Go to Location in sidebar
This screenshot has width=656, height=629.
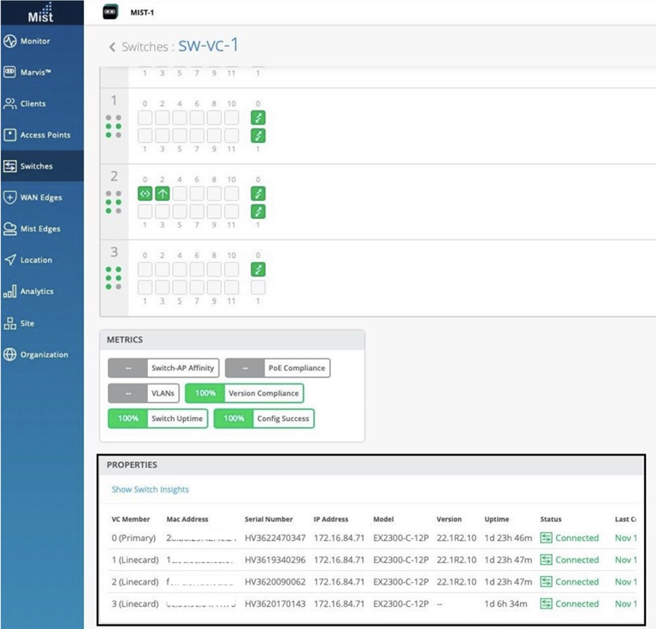42,260
